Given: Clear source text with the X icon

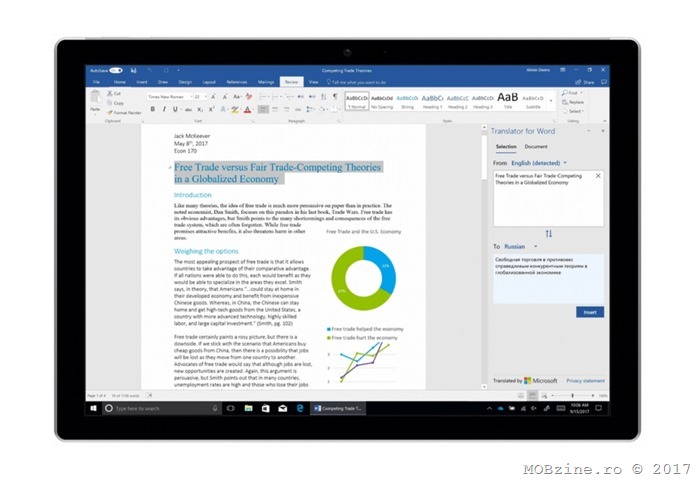Looking at the screenshot, I should click(x=598, y=176).
